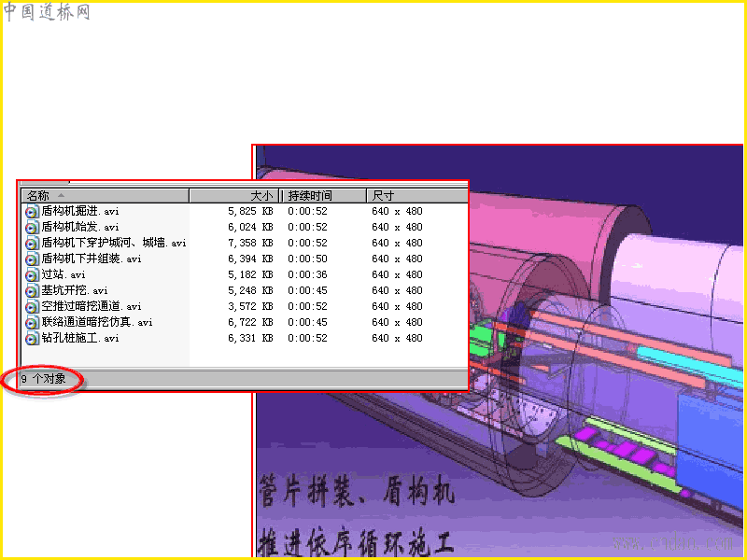Sort list by the 大小 column
The width and height of the screenshot is (747, 560).
(234, 196)
